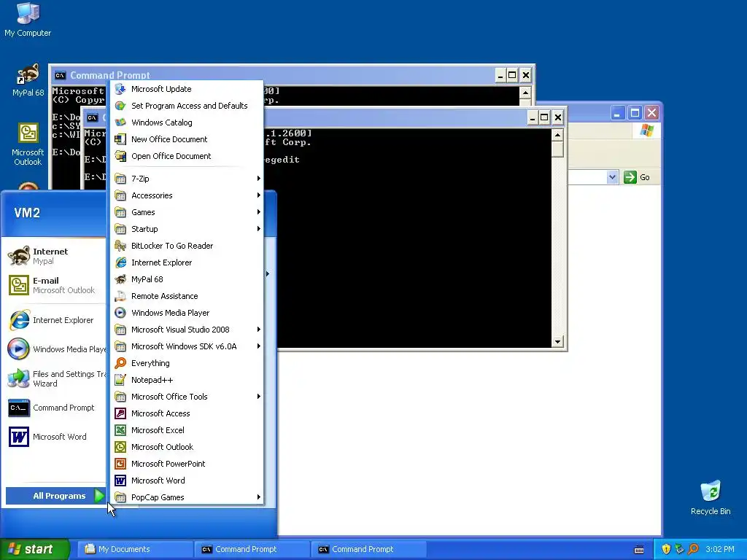Open pinned E-mail Microsoft Outlook item
The image size is (747, 560).
click(55, 285)
